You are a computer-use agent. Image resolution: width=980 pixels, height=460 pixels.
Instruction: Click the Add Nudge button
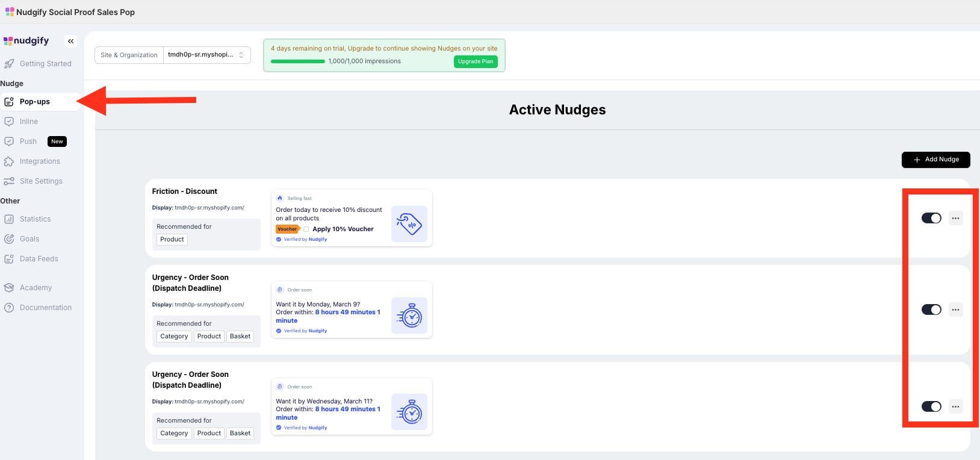pyautogui.click(x=936, y=160)
